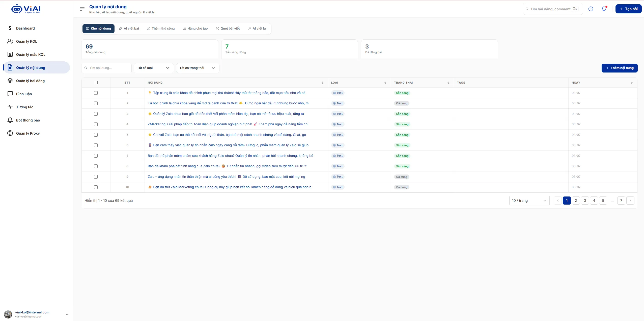Check the checkbox for row 1
This screenshot has height=321, width=644.
coord(96,93)
